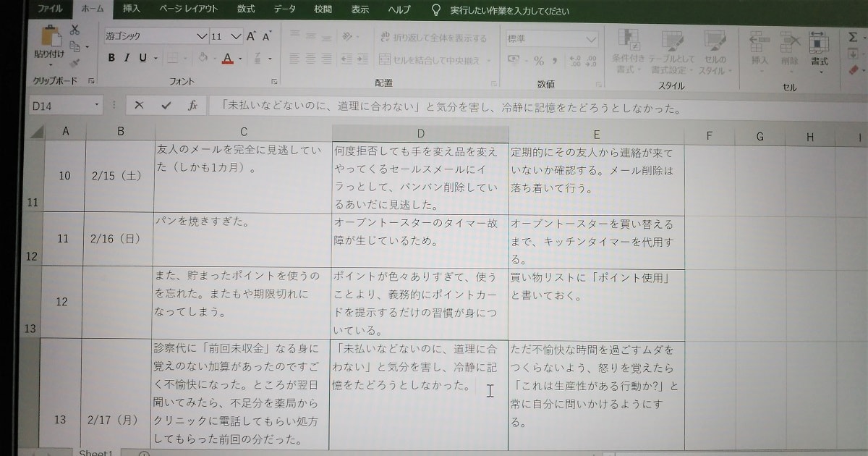Cancel the entry with formula bar X

[x=139, y=106]
